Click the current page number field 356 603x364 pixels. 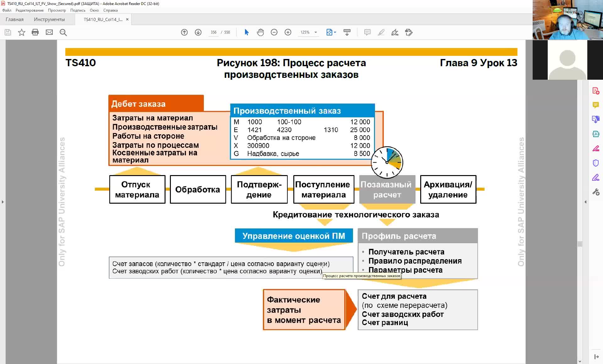point(214,32)
